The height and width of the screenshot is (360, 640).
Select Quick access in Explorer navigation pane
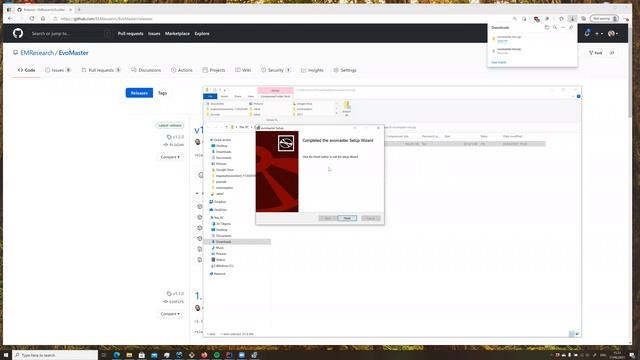(220, 140)
